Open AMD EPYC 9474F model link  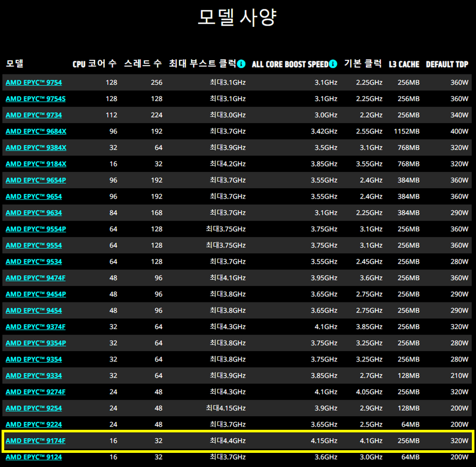click(36, 278)
